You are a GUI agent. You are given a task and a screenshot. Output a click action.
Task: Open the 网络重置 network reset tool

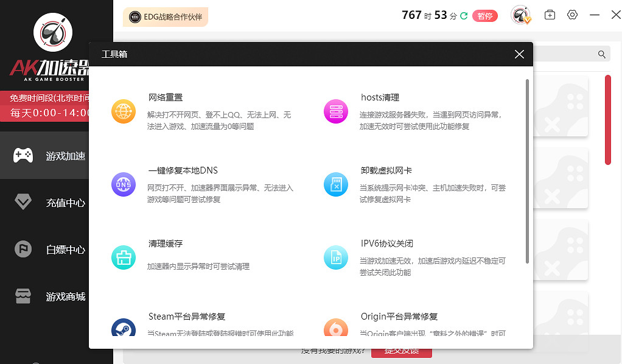(x=124, y=112)
